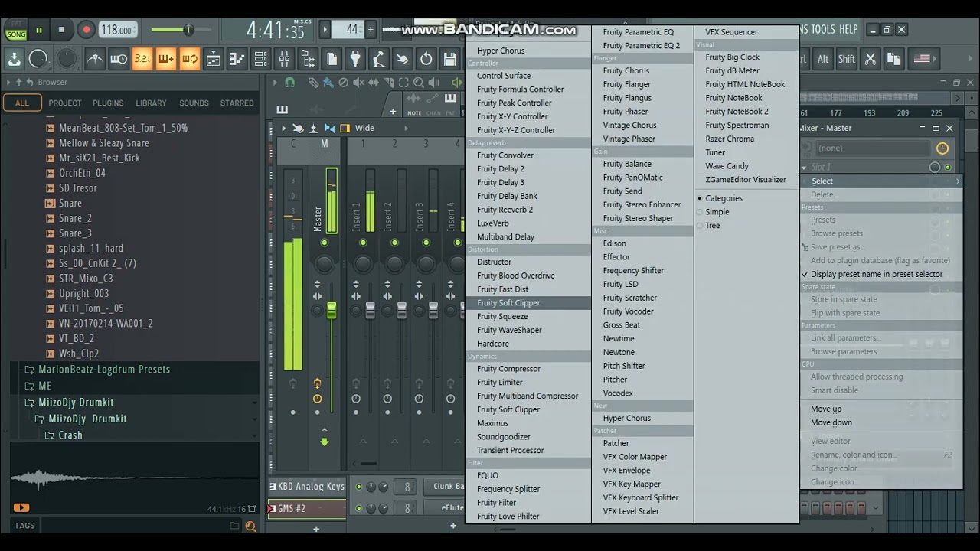The width and height of the screenshot is (980, 551).
Task: Toggle the blend recording overdub icon
Action: [x=165, y=59]
